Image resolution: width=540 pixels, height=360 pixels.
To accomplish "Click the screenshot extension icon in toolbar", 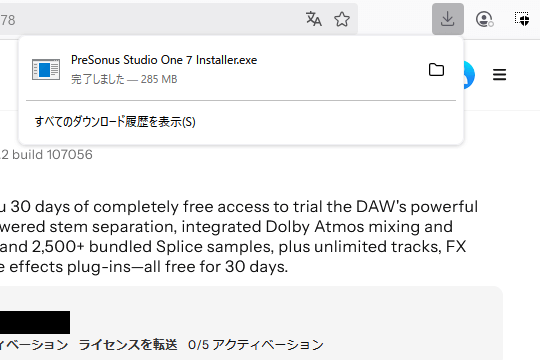I will (x=522, y=19).
